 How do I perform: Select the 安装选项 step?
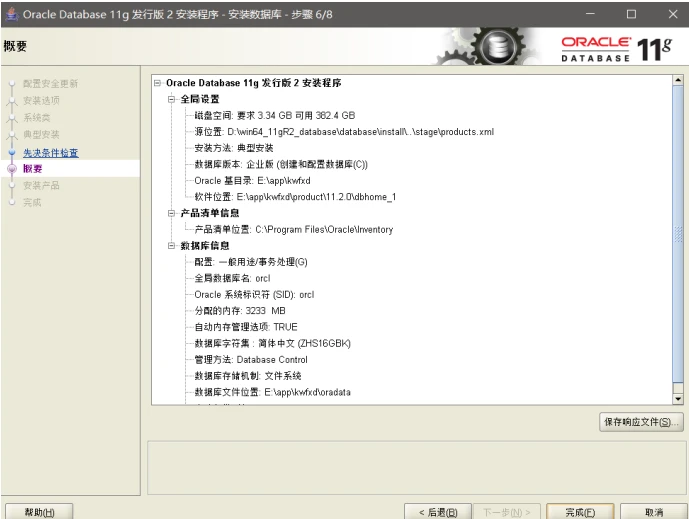[41, 100]
